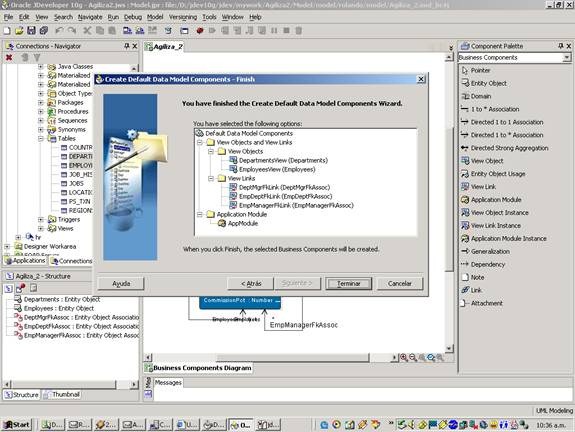This screenshot has height=432, width=575.
Task: Click the Cancelar button
Action: [x=400, y=283]
